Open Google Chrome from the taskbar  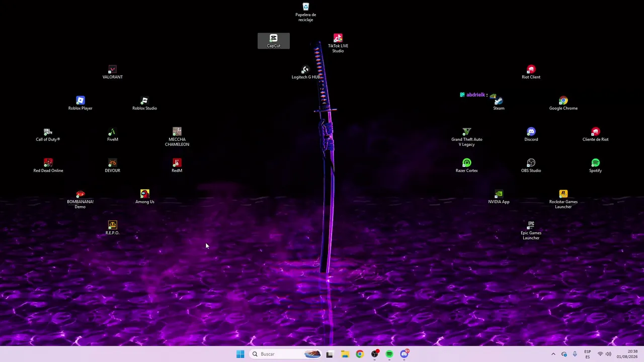coord(359,354)
